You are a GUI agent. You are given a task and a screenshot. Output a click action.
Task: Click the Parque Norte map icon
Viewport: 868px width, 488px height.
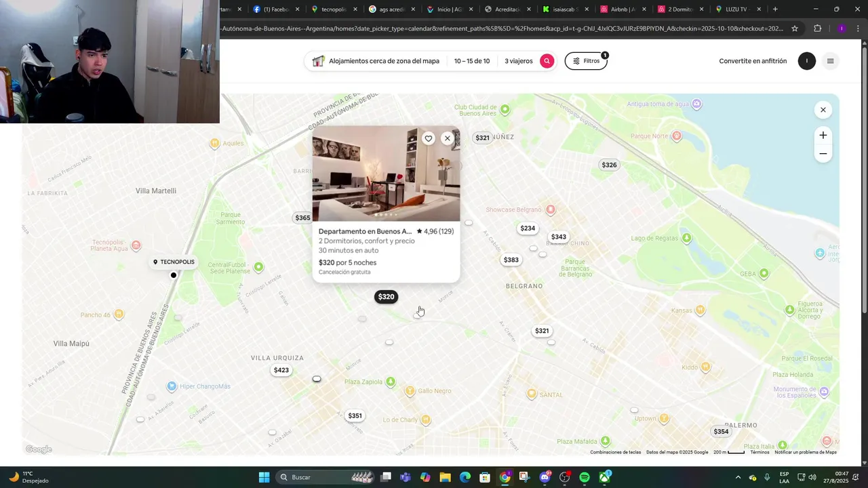[676, 136]
